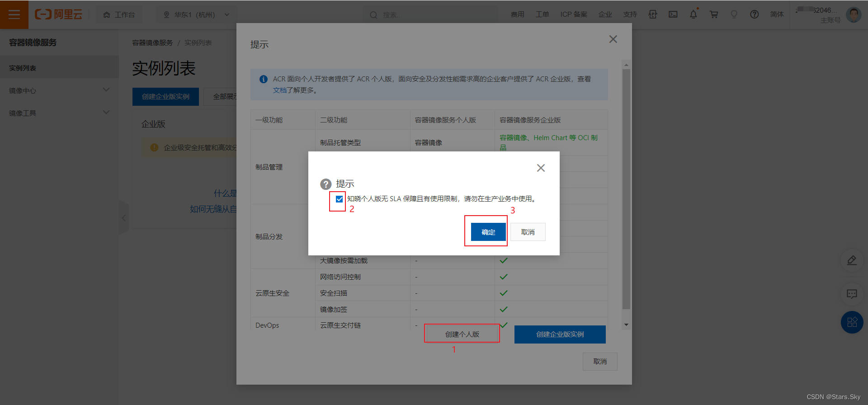The width and height of the screenshot is (868, 405).
Task: Confirm with the 确定 button
Action: point(488,232)
